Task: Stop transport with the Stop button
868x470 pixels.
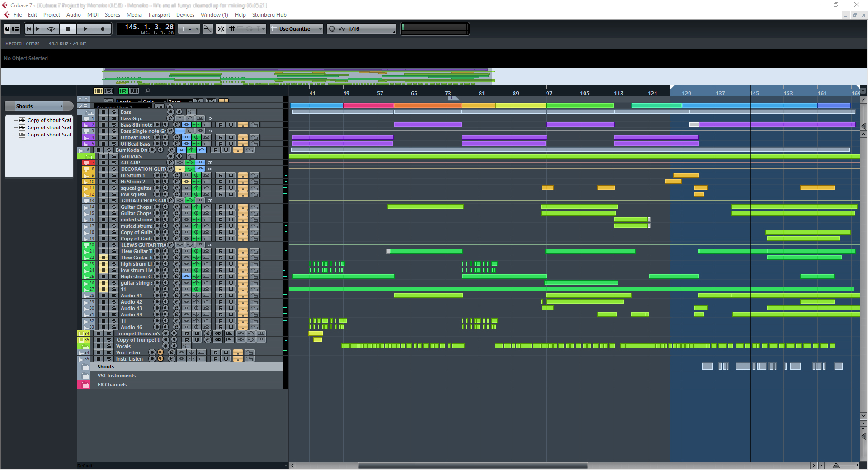Action: pos(68,29)
